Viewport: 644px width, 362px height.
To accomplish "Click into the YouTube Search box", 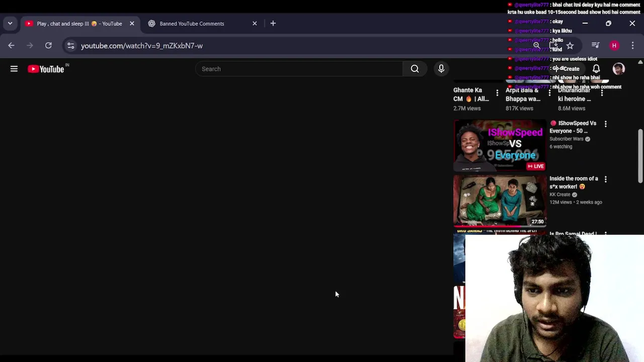I will click(299, 69).
